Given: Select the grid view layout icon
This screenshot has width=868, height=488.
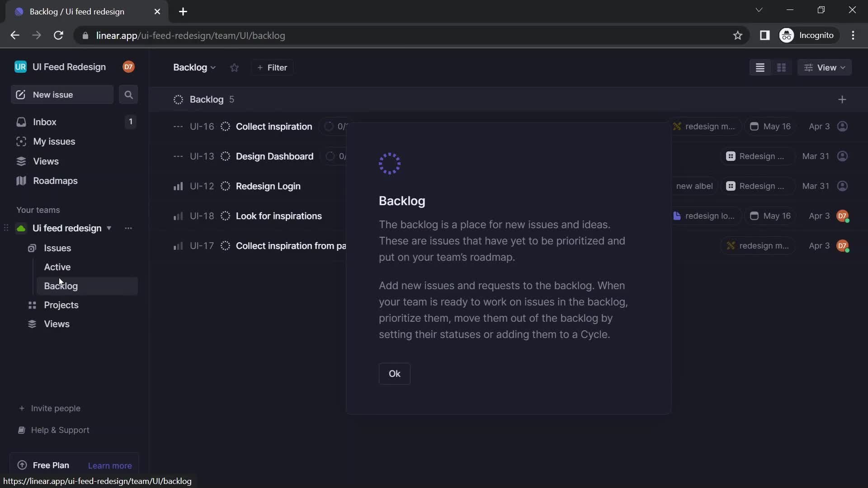Looking at the screenshot, I should pos(782,67).
